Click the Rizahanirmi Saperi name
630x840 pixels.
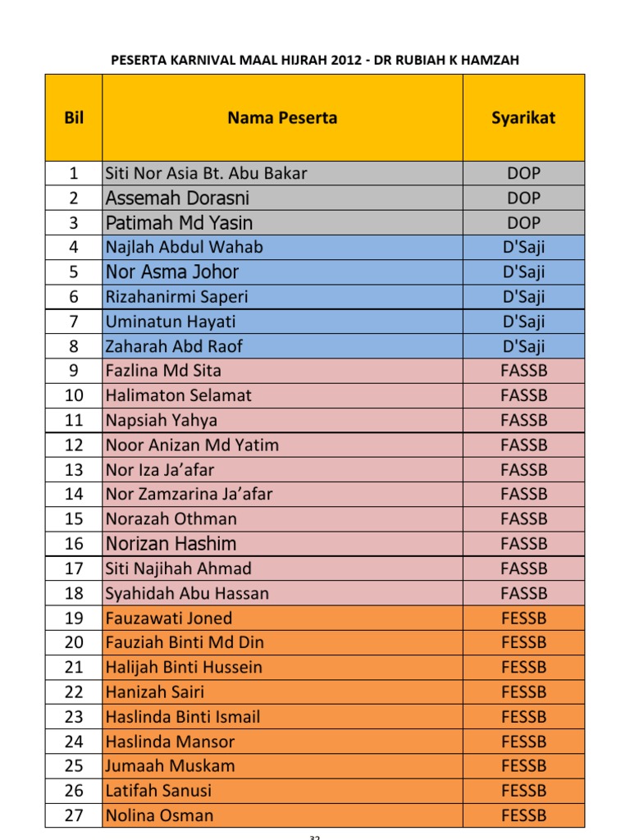pyautogui.click(x=176, y=297)
